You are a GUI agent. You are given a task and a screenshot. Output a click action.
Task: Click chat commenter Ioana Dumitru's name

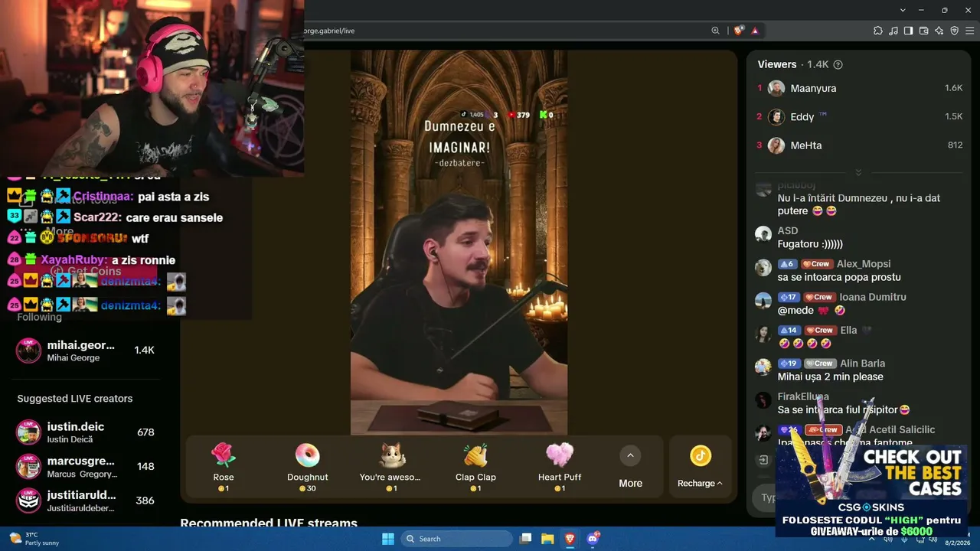click(x=873, y=297)
